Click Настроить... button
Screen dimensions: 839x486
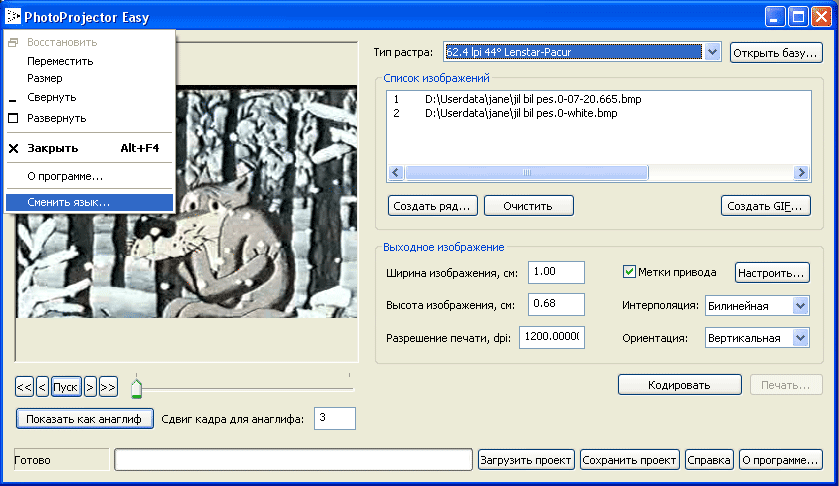[x=772, y=272]
